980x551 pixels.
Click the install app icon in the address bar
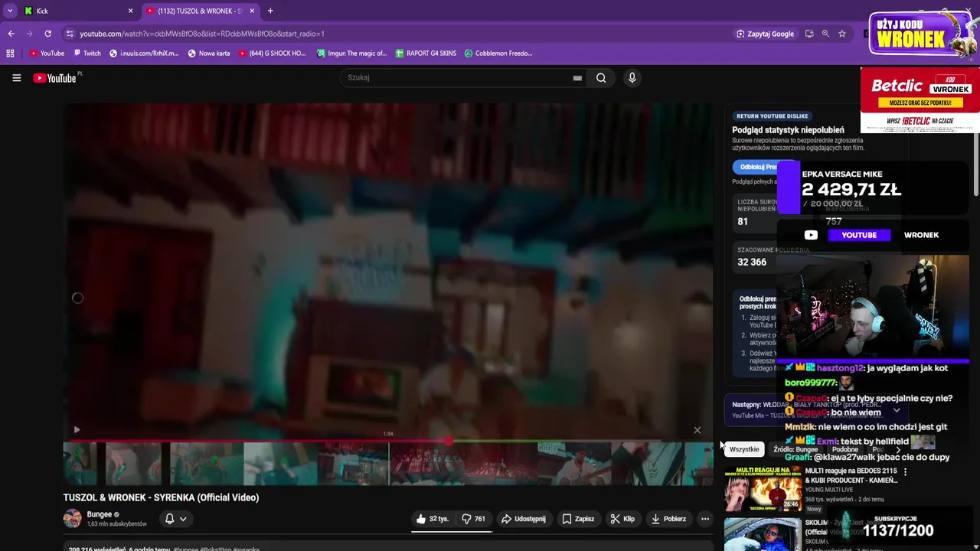pyautogui.click(x=809, y=34)
